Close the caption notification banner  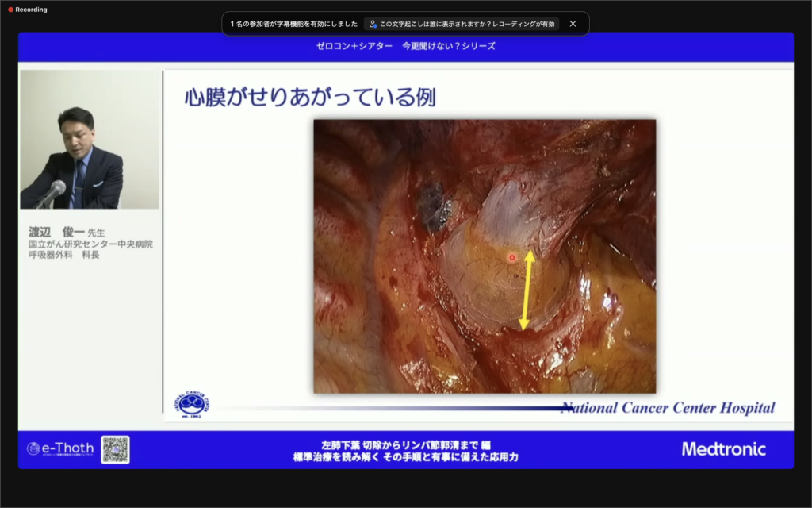coord(573,24)
